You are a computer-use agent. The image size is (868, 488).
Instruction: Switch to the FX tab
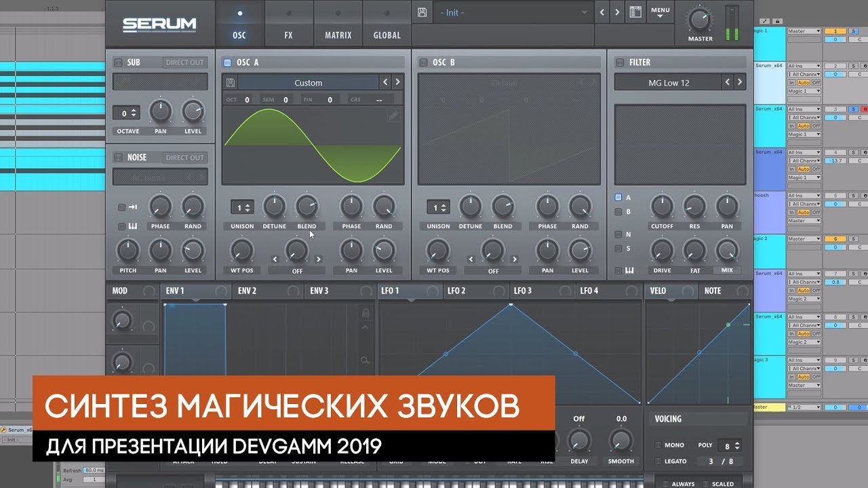pyautogui.click(x=288, y=22)
